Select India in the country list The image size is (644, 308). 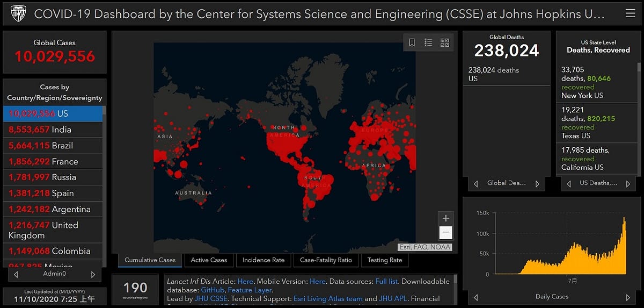[53, 130]
